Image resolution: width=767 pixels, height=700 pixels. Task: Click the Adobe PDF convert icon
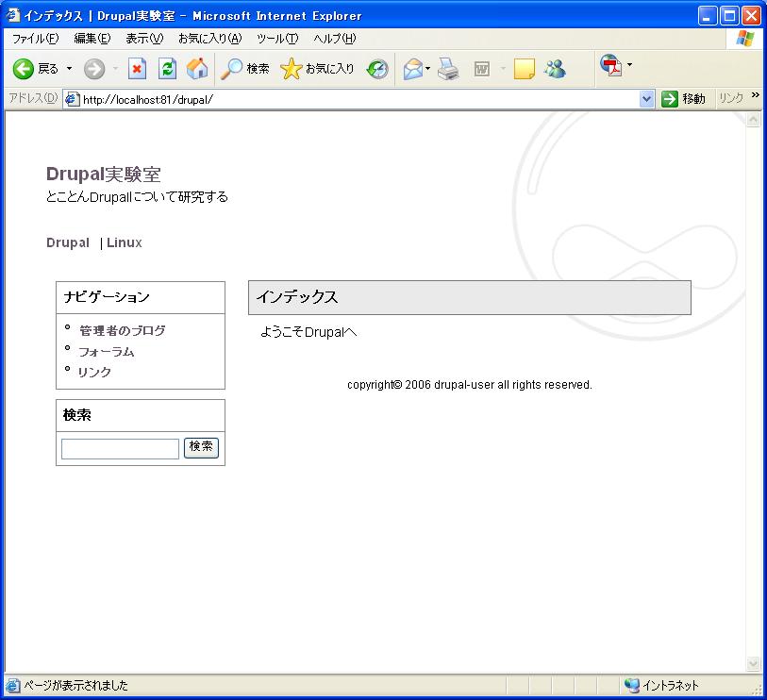[611, 65]
